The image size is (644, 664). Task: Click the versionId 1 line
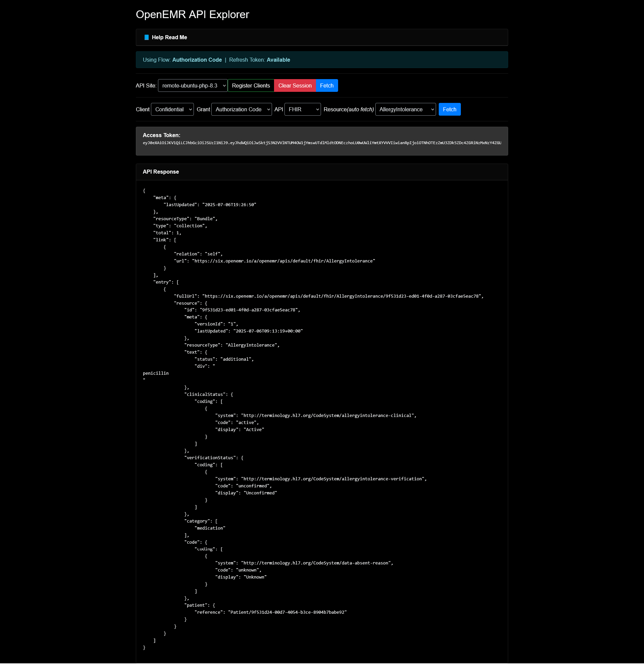pyautogui.click(x=216, y=324)
